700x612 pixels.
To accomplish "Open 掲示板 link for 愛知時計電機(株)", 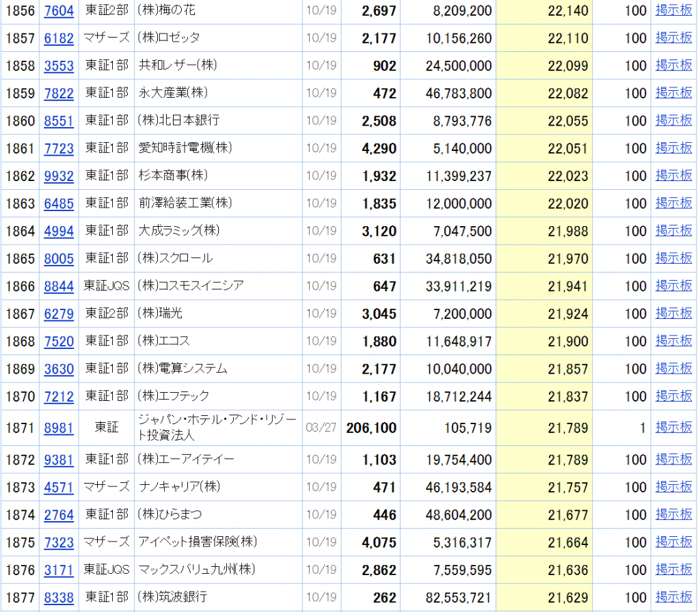I will 673,148.
